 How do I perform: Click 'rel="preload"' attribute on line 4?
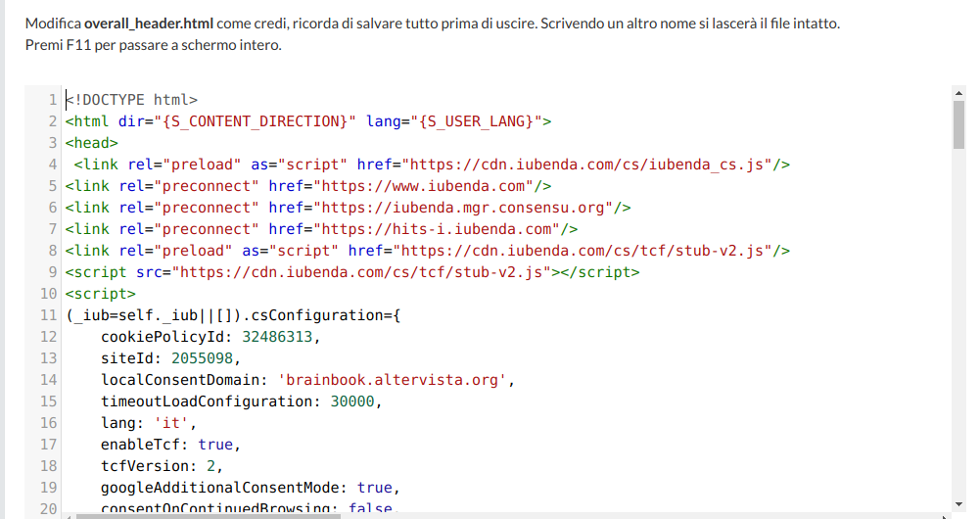point(184,165)
